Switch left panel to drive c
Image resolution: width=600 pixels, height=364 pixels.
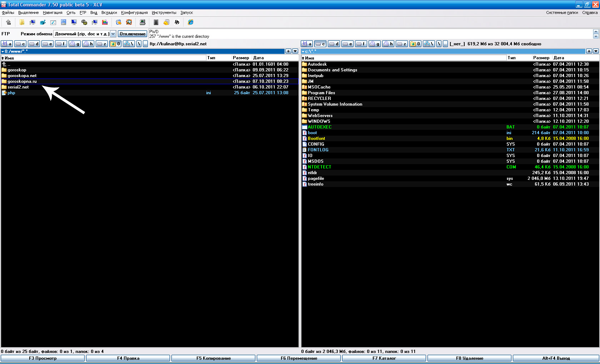click(x=20, y=44)
